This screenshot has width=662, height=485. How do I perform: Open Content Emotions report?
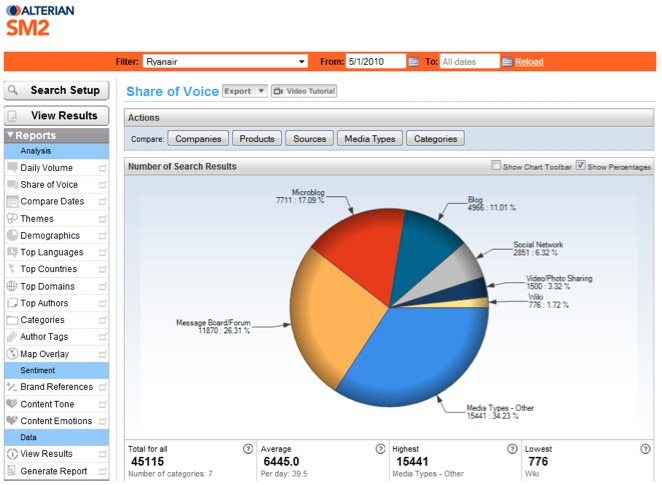(x=56, y=421)
